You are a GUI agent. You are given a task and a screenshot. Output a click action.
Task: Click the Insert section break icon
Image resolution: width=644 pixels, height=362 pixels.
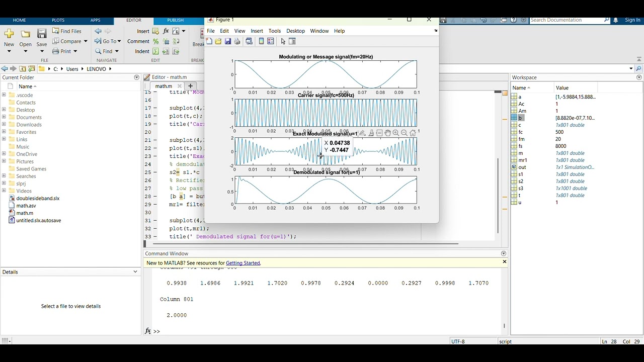pyautogui.click(x=156, y=31)
